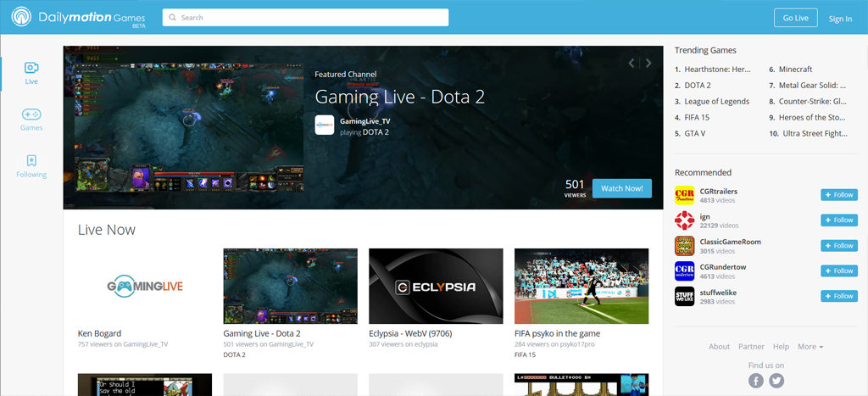Image resolution: width=868 pixels, height=396 pixels.
Task: Expand the More footer dropdown
Action: click(810, 347)
